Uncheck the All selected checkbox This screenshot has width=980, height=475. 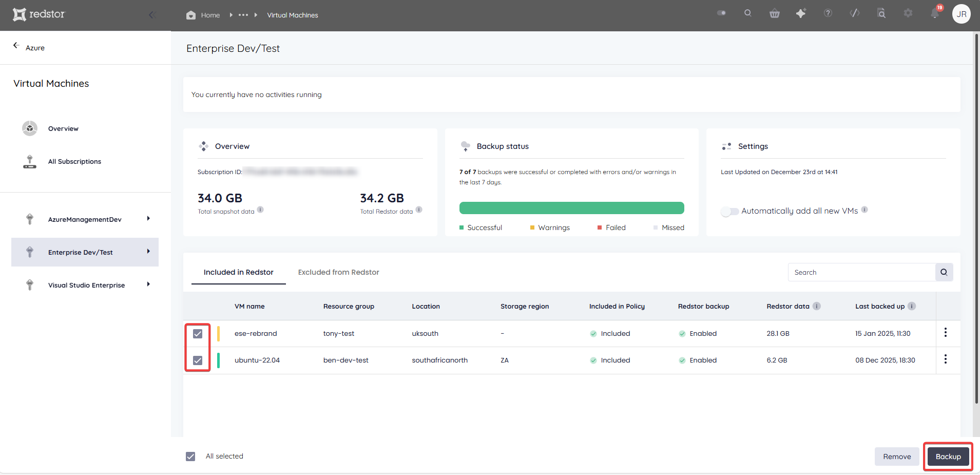[190, 457]
